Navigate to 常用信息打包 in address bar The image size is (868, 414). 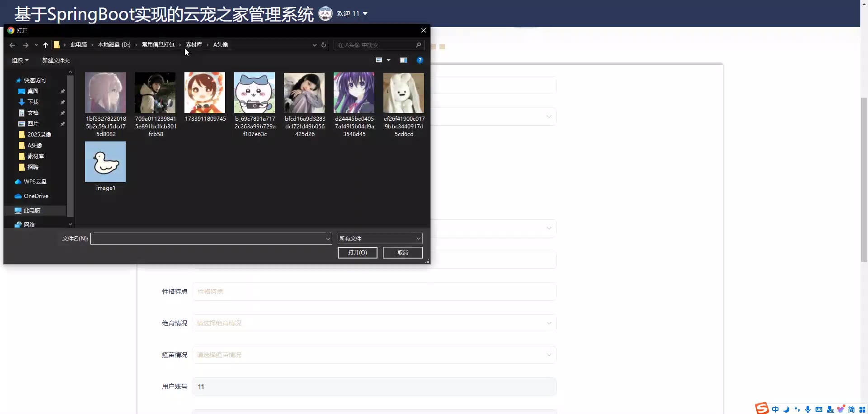point(158,45)
